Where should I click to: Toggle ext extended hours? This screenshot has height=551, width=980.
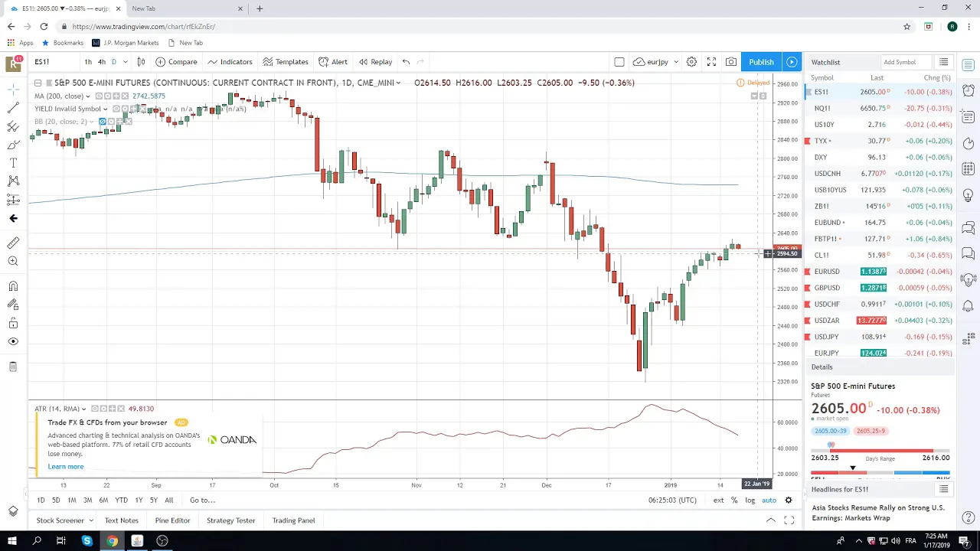(x=718, y=500)
